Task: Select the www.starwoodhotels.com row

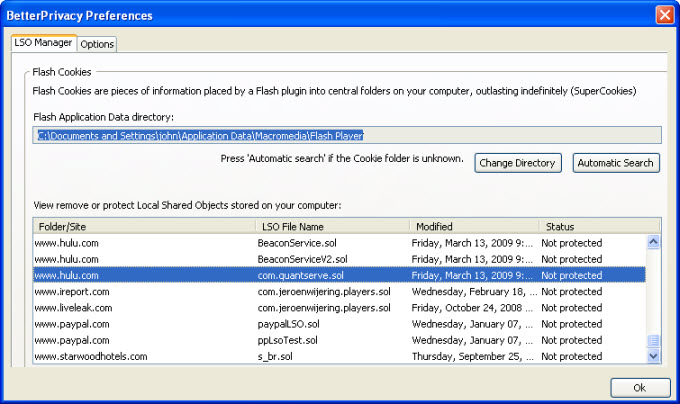Action: (x=339, y=356)
